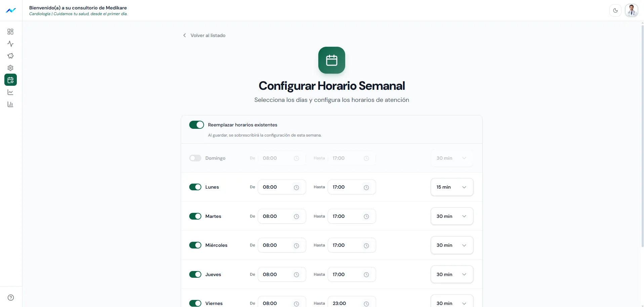The width and height of the screenshot is (644, 307).
Task: Open the bar chart icon in sidebar
Action: (x=10, y=104)
